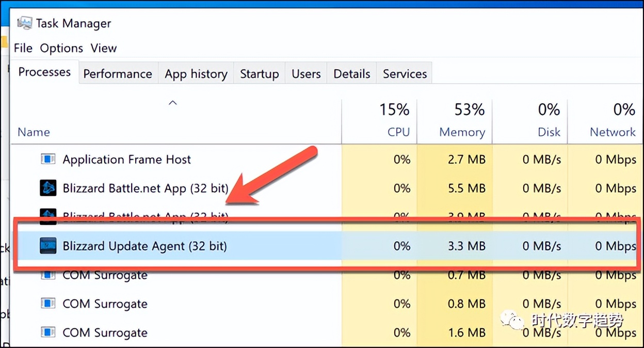Click the 1.6 MB memory value
644x348 pixels.
466,333
